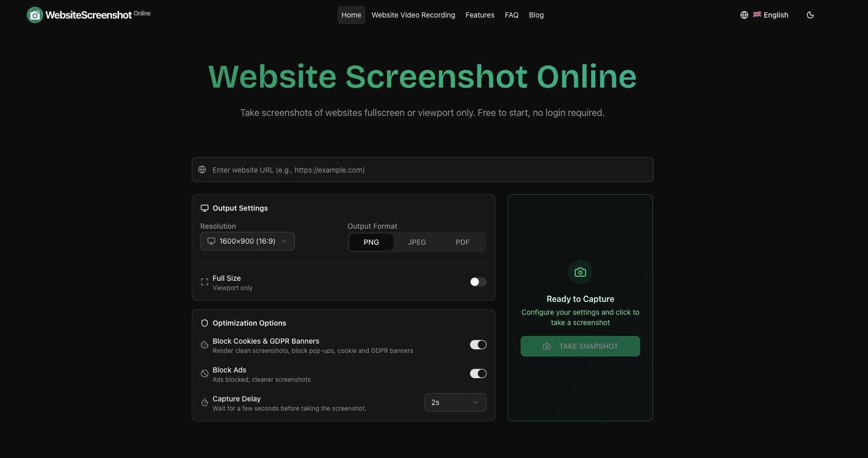Click the Output Settings heading
Image resolution: width=868 pixels, height=458 pixels.
tap(240, 208)
